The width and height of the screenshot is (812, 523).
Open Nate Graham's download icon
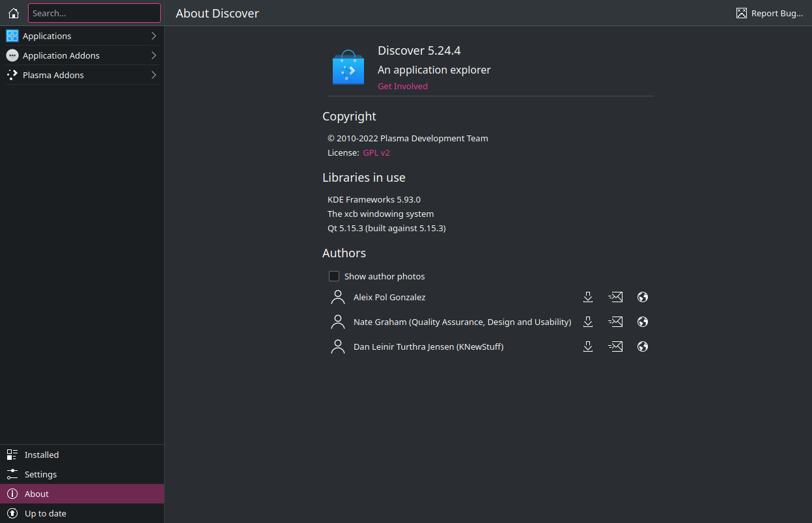click(588, 322)
